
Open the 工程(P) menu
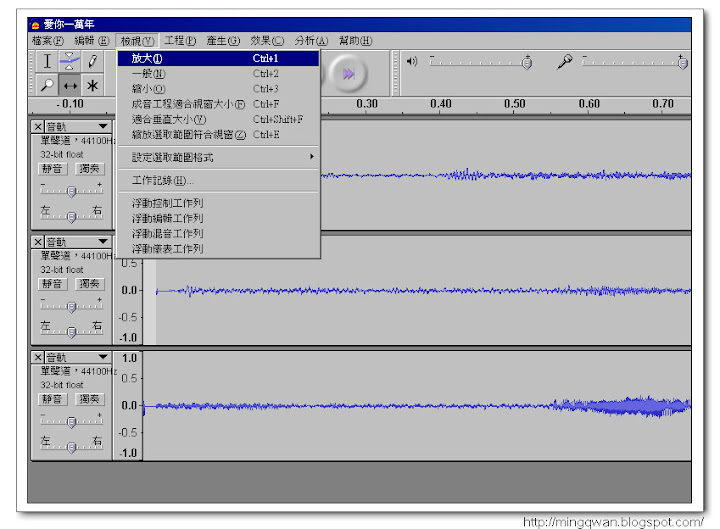pos(180,41)
